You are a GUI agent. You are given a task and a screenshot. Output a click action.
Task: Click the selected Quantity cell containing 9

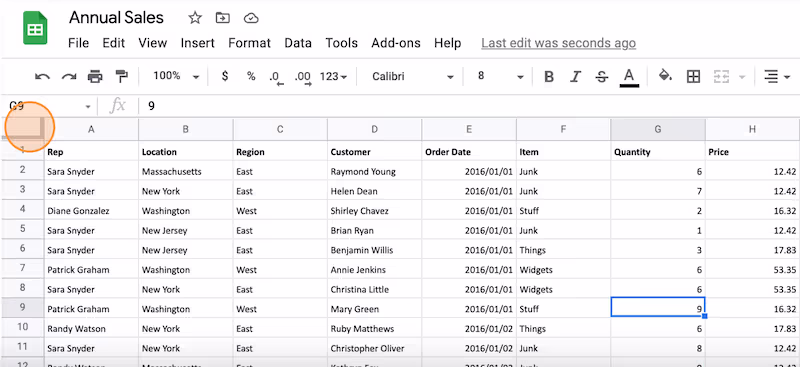[658, 307]
